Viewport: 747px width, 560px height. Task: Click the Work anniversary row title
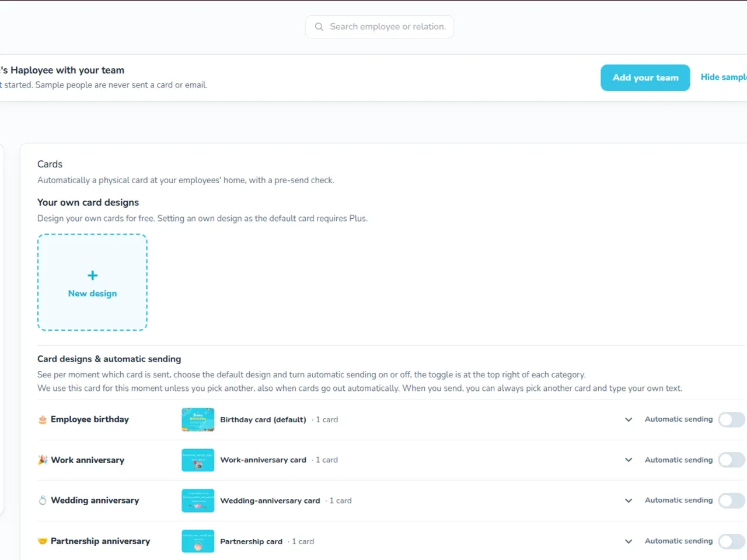point(88,460)
